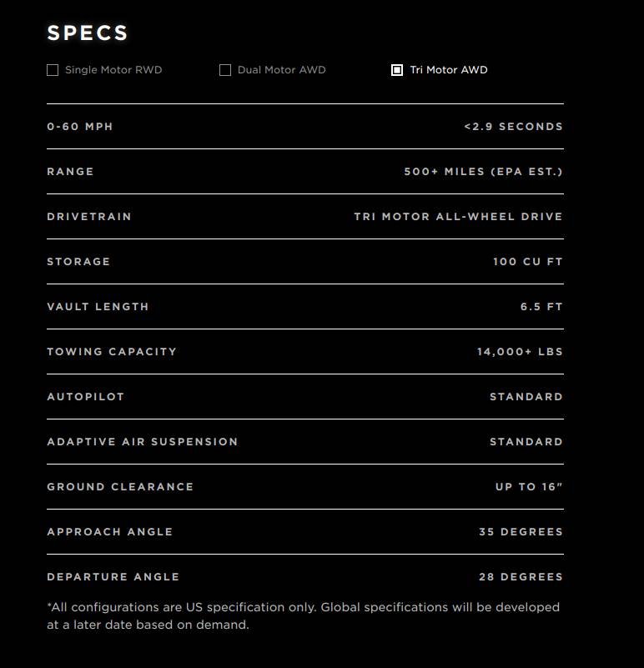Image resolution: width=644 pixels, height=668 pixels.
Task: Click the SPECS heading
Action: pos(88,33)
